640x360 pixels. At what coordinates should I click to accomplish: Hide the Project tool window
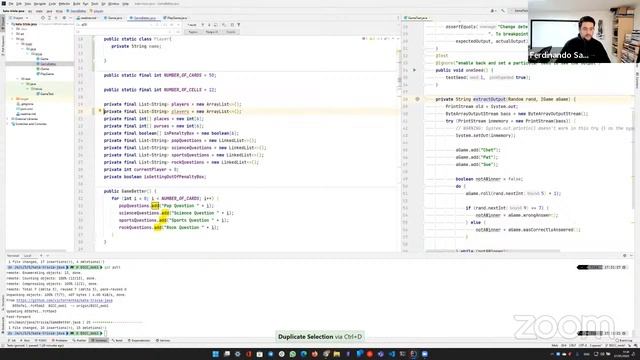(x=70, y=18)
